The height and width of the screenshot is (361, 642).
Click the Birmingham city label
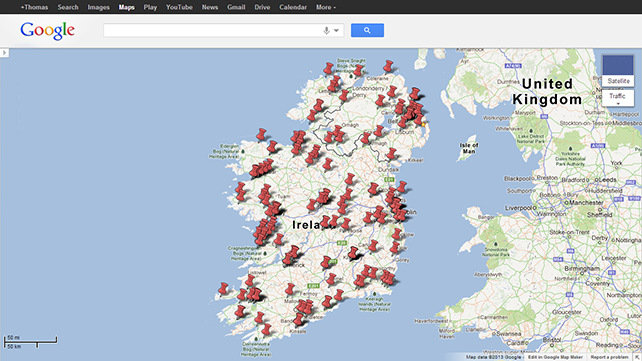pyautogui.click(x=582, y=268)
